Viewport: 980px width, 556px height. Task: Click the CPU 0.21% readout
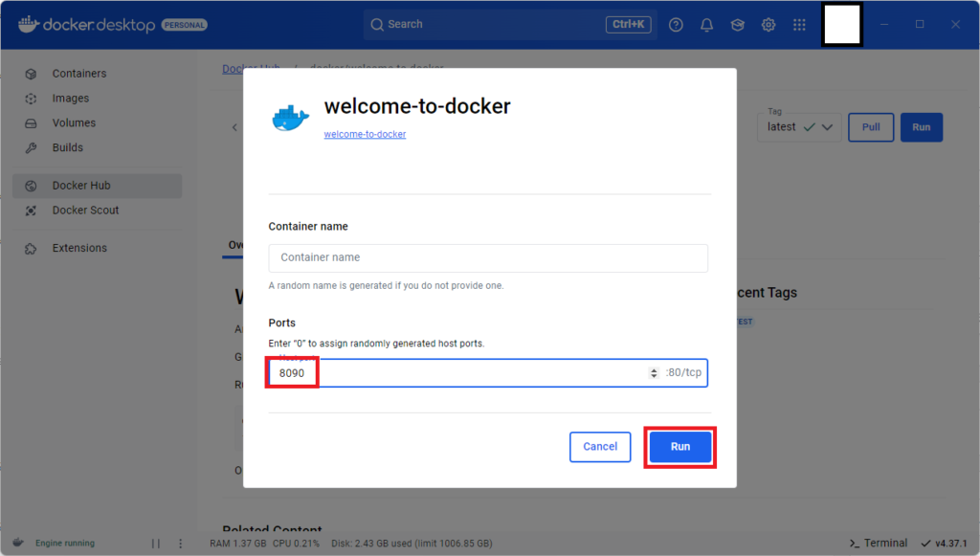pos(296,544)
